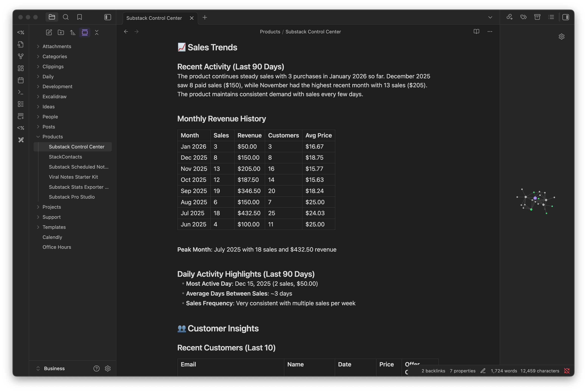The width and height of the screenshot is (587, 392).
Task: Toggle the right sidebar
Action: tap(566, 17)
